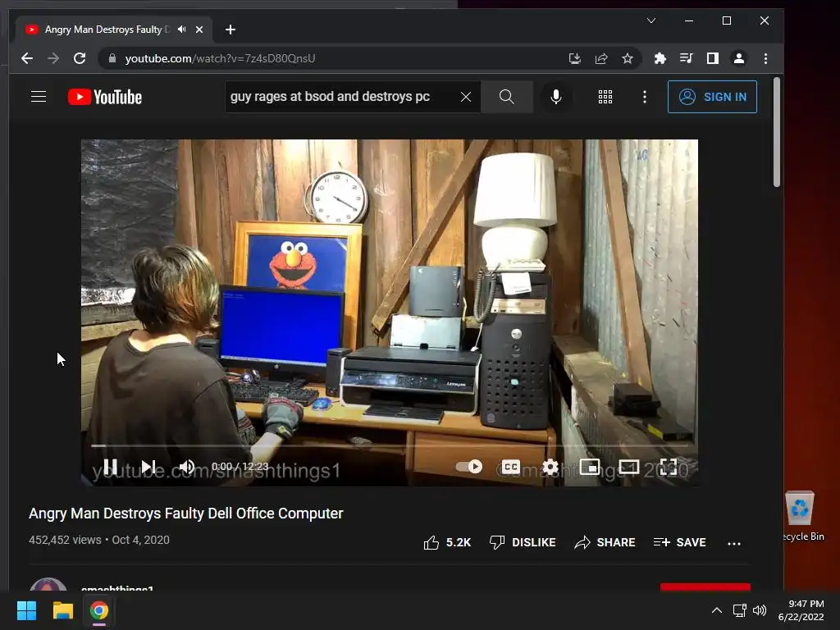Open Chrome extensions puzzle icon

[x=660, y=58]
